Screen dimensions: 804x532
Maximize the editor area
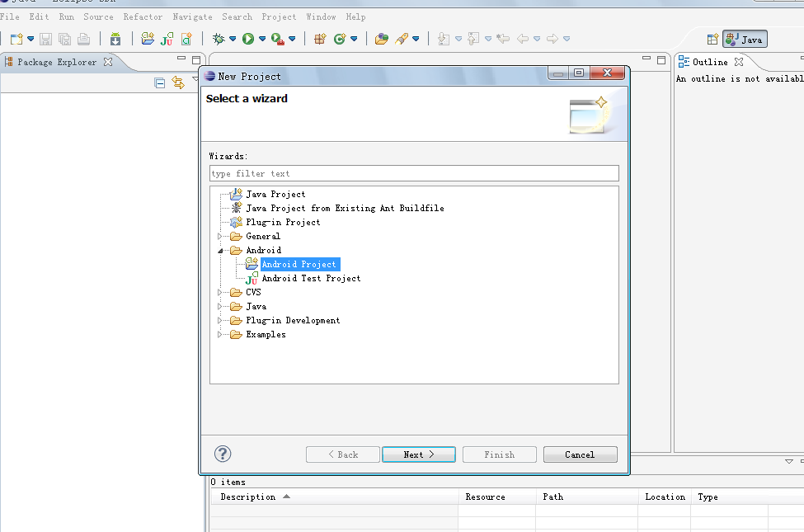[661, 60]
